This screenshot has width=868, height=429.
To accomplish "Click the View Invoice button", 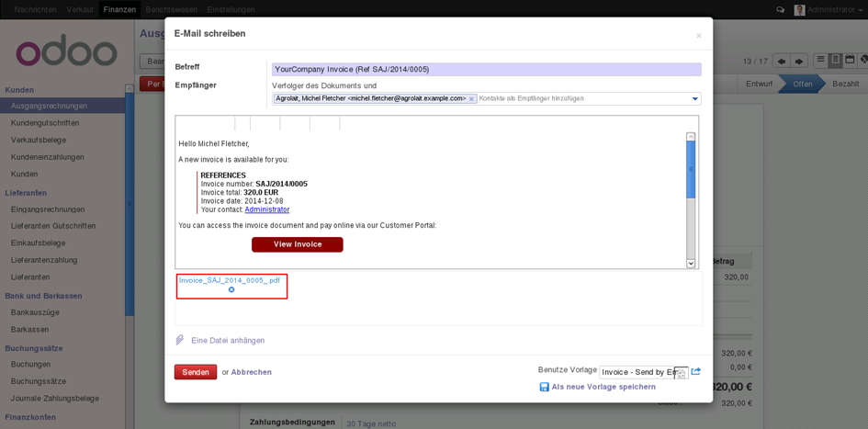I will (x=298, y=244).
